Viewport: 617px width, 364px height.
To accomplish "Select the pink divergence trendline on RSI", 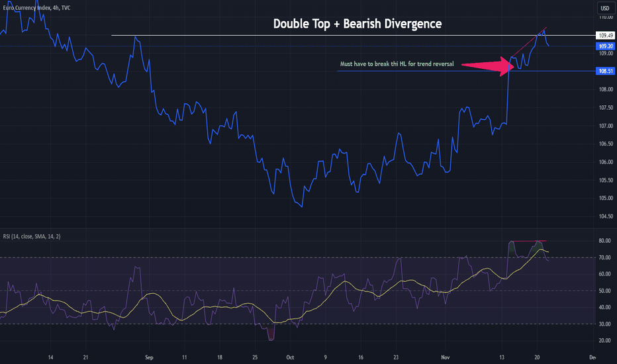I will [528, 241].
